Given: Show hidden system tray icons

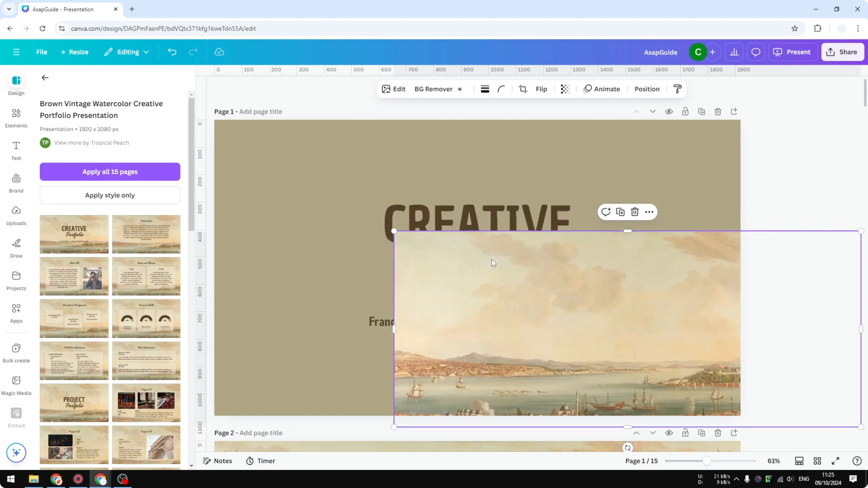Looking at the screenshot, I should pos(736,479).
